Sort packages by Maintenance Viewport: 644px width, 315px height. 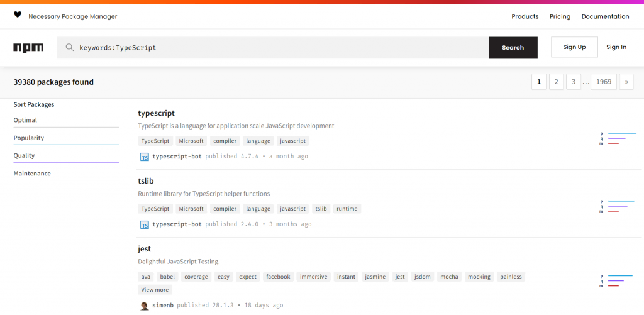[x=66, y=174]
